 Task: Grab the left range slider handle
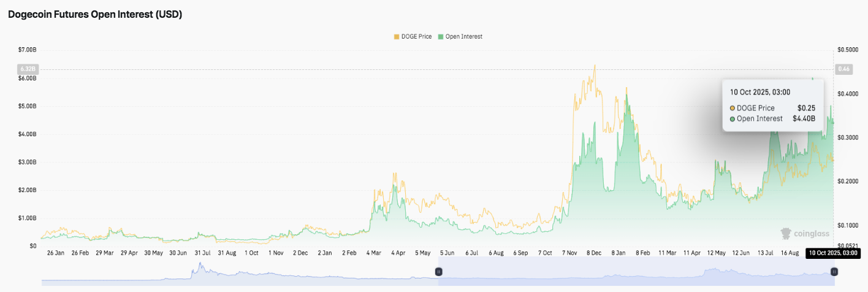[x=438, y=271]
